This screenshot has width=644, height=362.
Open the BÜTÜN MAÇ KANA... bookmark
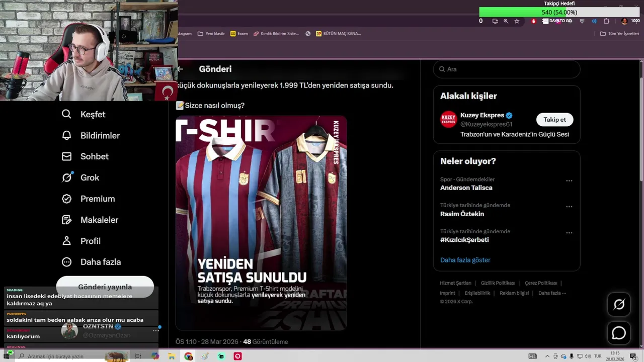point(338,34)
